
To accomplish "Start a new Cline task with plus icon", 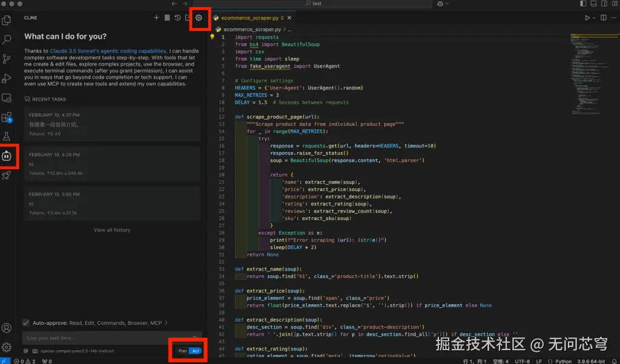I will [156, 18].
